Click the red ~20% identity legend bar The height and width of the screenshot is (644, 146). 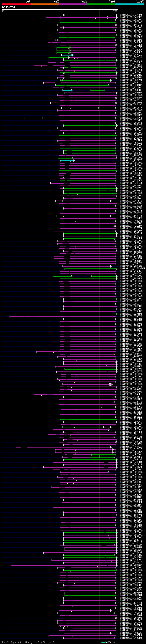click(x=16, y=4)
